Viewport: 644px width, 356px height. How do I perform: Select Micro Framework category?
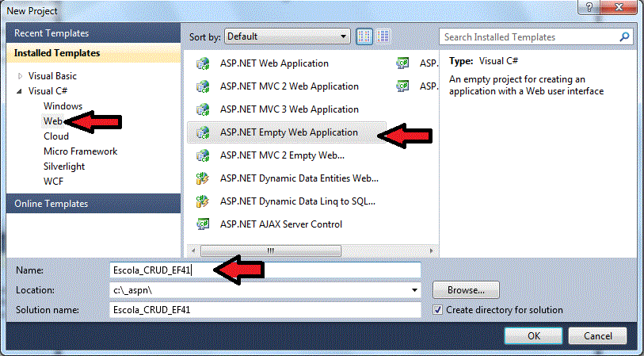click(81, 151)
